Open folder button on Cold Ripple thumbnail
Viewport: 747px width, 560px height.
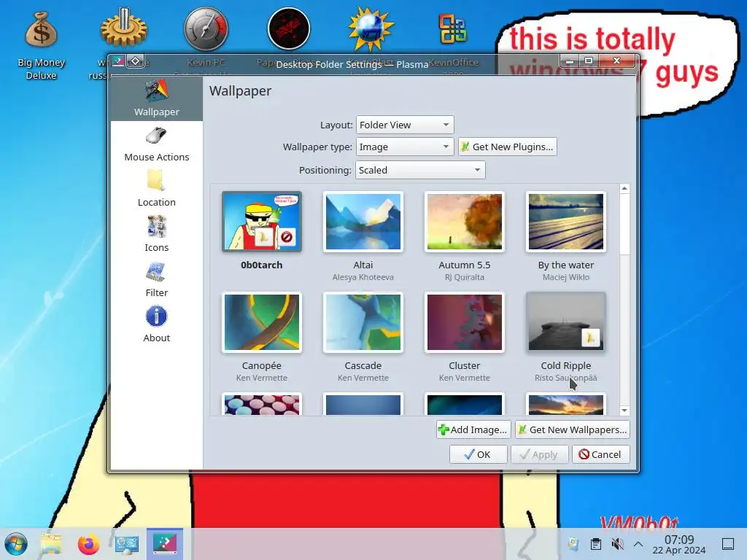pyautogui.click(x=590, y=338)
